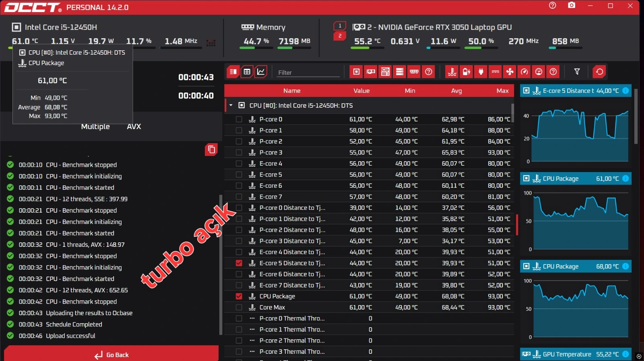
Task: Switch to the table-only view mode
Action: [247, 72]
